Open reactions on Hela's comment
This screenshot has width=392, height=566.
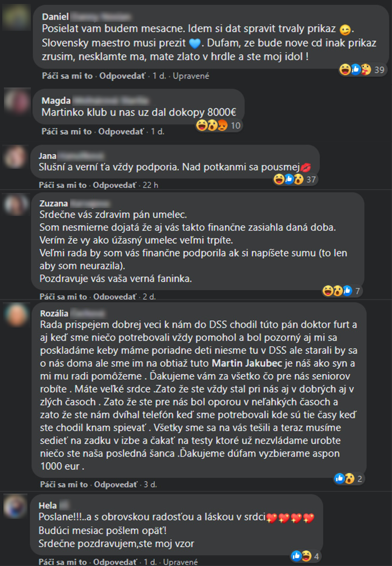306,556
